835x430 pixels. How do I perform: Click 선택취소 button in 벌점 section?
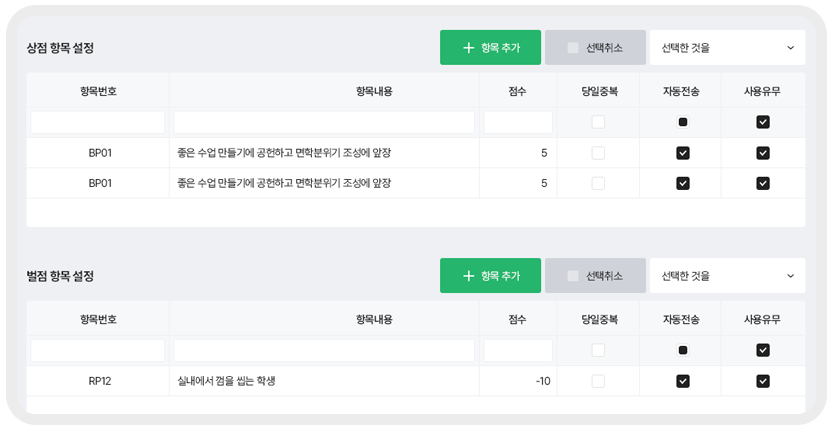click(595, 275)
